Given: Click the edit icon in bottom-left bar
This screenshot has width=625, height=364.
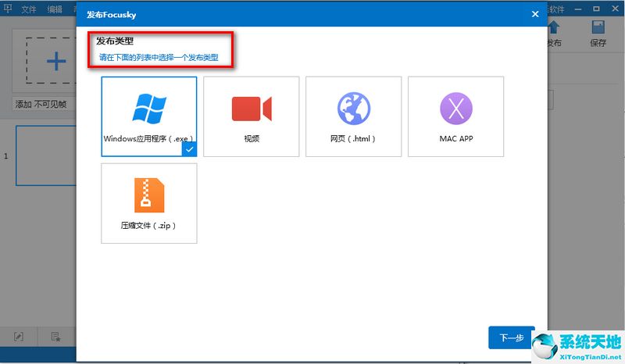Looking at the screenshot, I should 19,337.
